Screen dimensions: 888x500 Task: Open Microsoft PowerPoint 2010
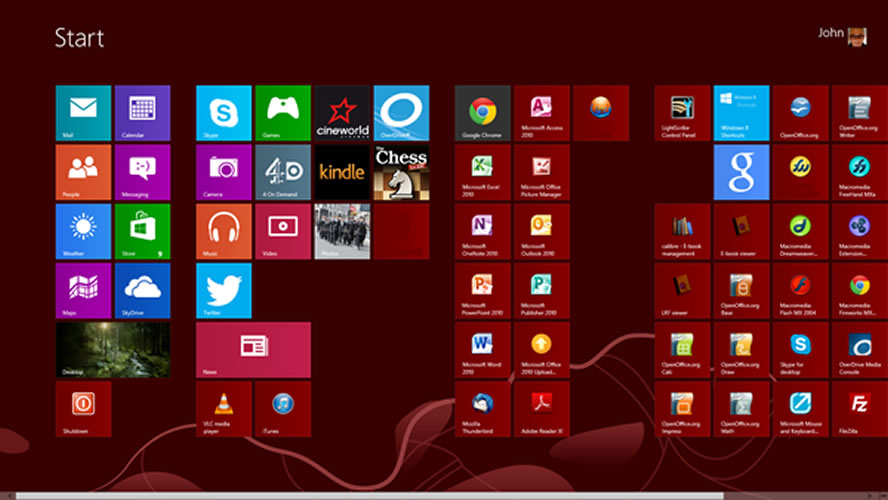tap(483, 290)
